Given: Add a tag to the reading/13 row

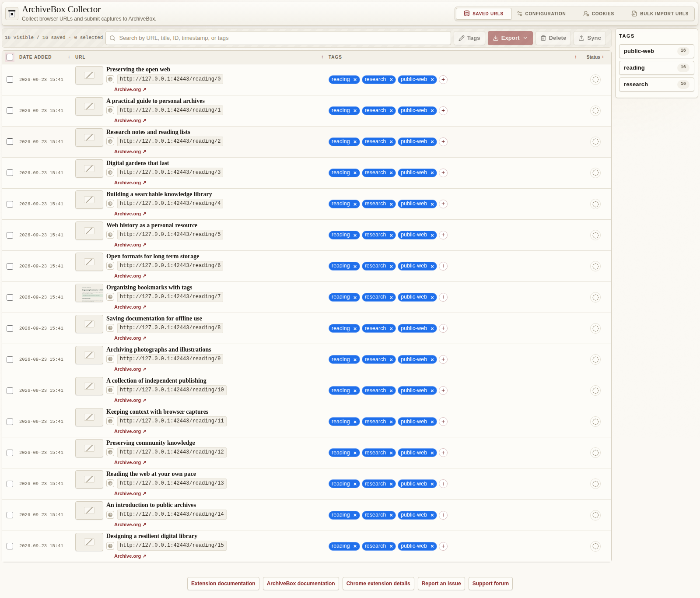Looking at the screenshot, I should (x=443, y=484).
